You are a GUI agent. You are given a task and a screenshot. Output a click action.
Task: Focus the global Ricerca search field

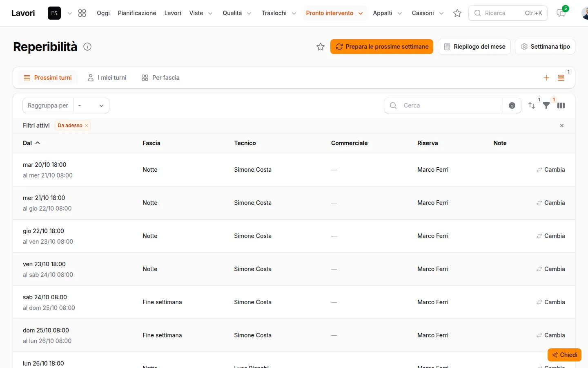coord(508,13)
